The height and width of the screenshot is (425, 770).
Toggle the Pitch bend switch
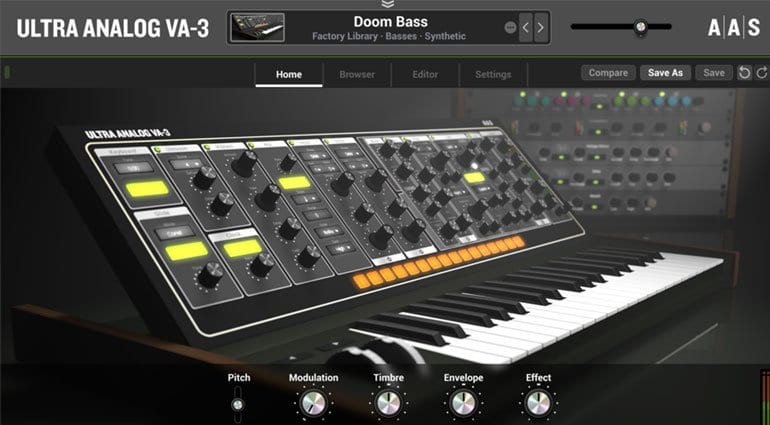pyautogui.click(x=238, y=405)
